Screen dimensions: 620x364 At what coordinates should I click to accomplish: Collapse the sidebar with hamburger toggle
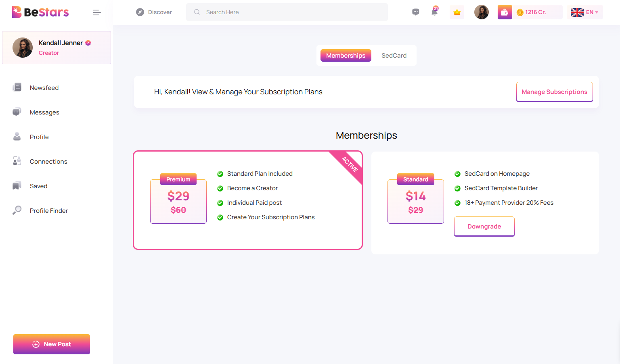tap(96, 12)
